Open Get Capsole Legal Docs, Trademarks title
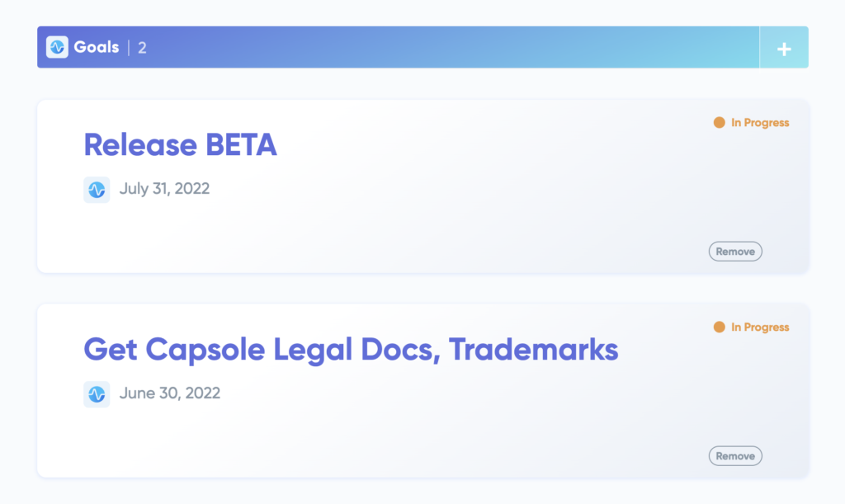This screenshot has height=504, width=845. (x=351, y=350)
